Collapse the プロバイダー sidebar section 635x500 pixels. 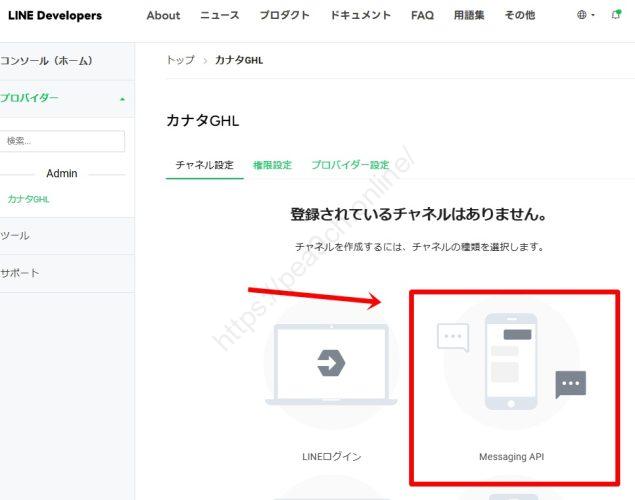pyautogui.click(x=122, y=99)
